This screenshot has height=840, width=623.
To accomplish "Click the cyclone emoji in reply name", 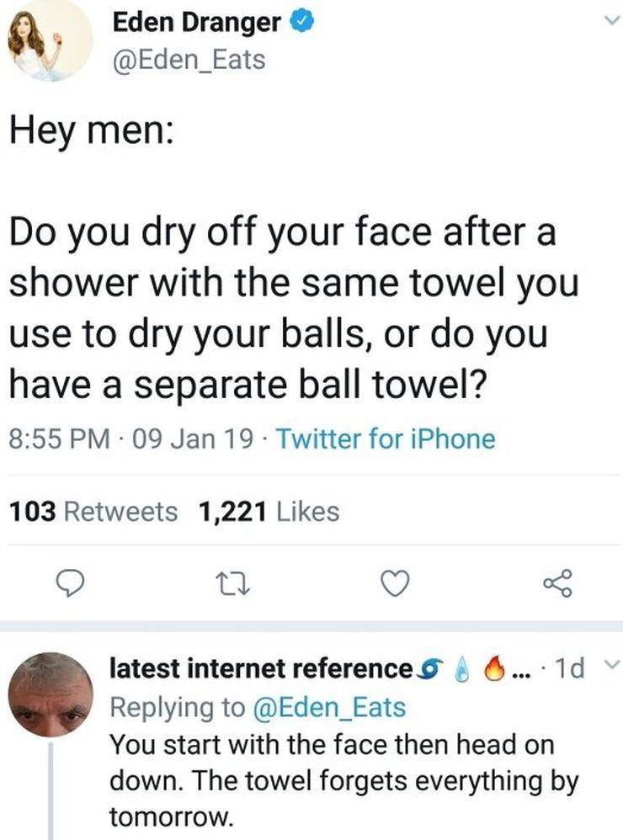I will click(x=431, y=669).
